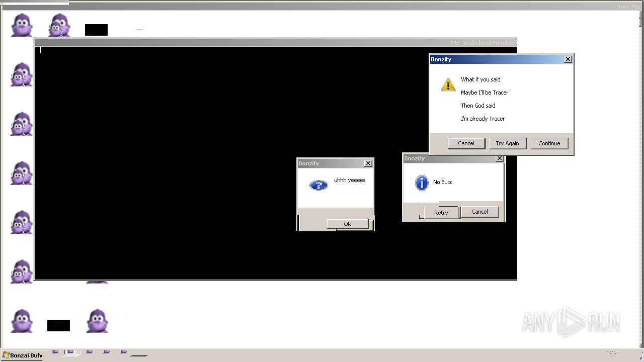The width and height of the screenshot is (644, 362).
Task: Click the text "I'm already Tracer"
Action: 482,119
